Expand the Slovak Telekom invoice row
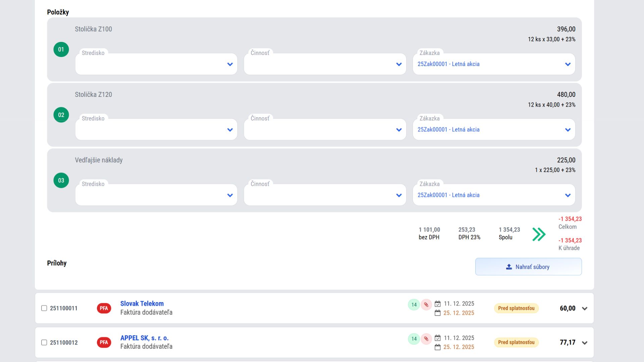The height and width of the screenshot is (362, 644). pos(585,309)
